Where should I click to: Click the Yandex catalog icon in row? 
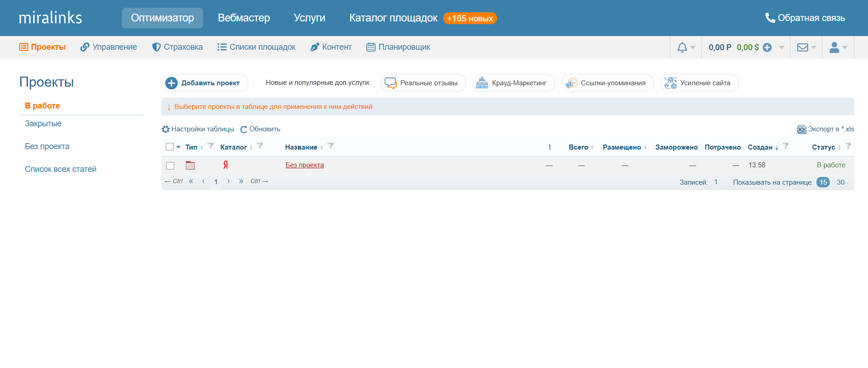pyautogui.click(x=225, y=165)
